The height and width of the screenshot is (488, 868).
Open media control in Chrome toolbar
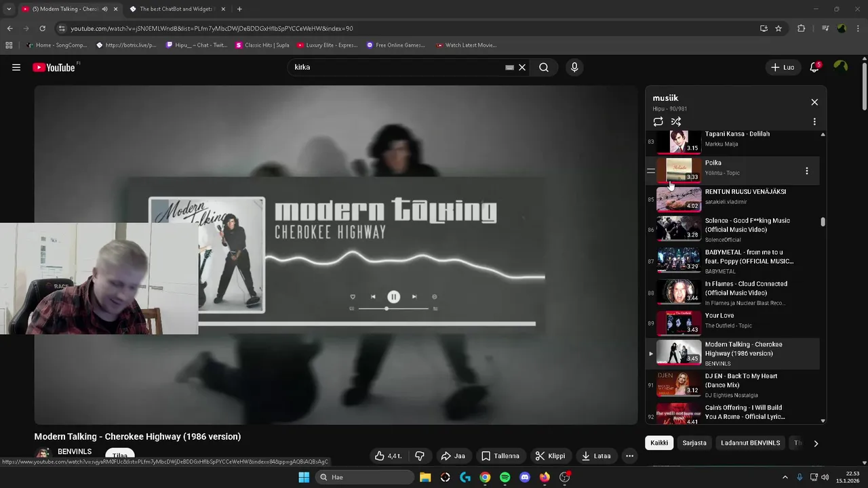[825, 28]
